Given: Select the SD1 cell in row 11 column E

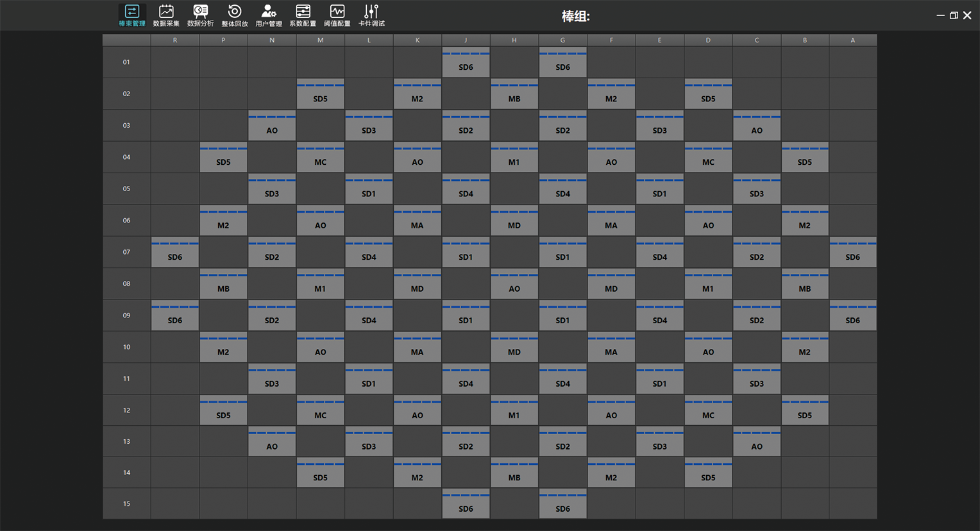Looking at the screenshot, I should (x=659, y=378).
